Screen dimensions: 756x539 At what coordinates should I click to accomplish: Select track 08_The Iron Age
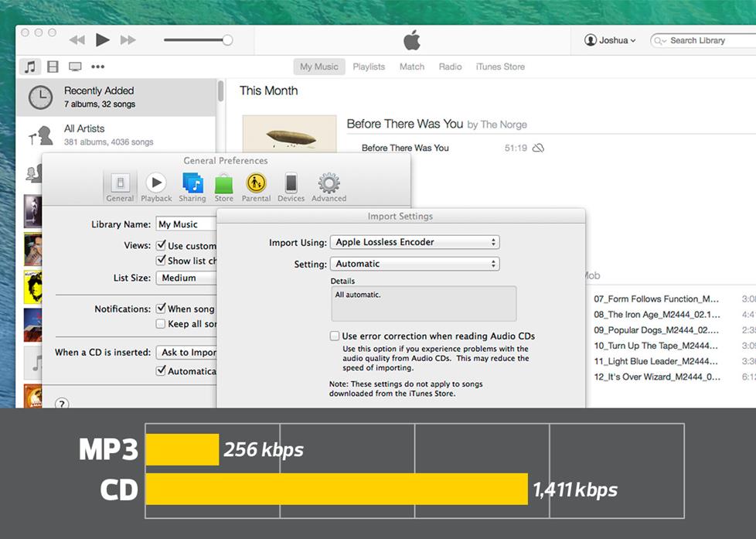657,315
